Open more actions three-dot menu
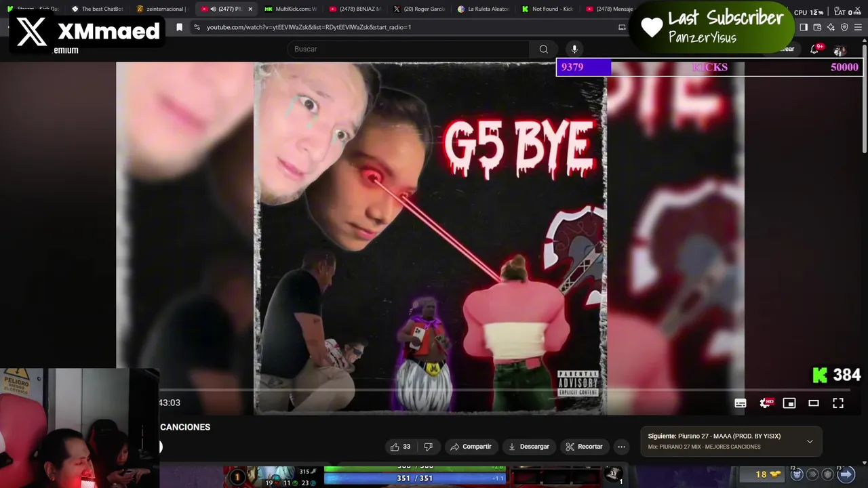Viewport: 868px width, 488px height. [621, 447]
